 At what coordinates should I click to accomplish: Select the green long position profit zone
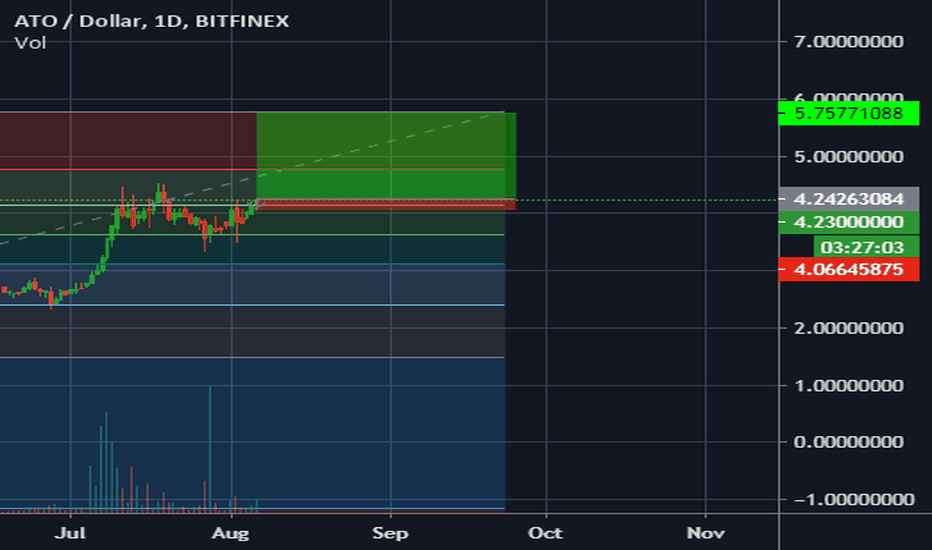coord(386,156)
